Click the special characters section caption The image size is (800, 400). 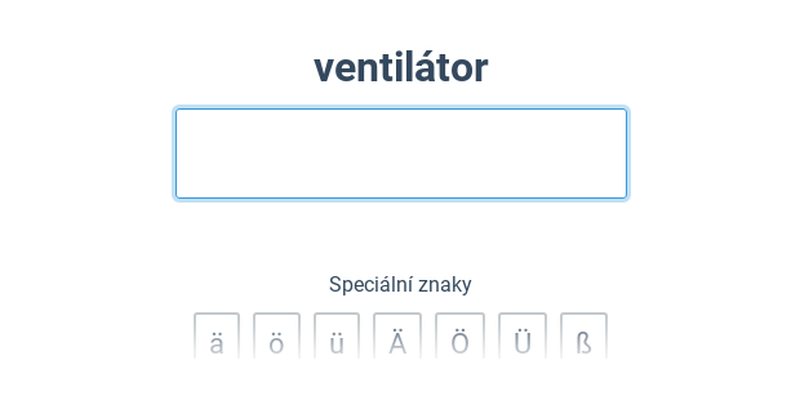(x=400, y=284)
